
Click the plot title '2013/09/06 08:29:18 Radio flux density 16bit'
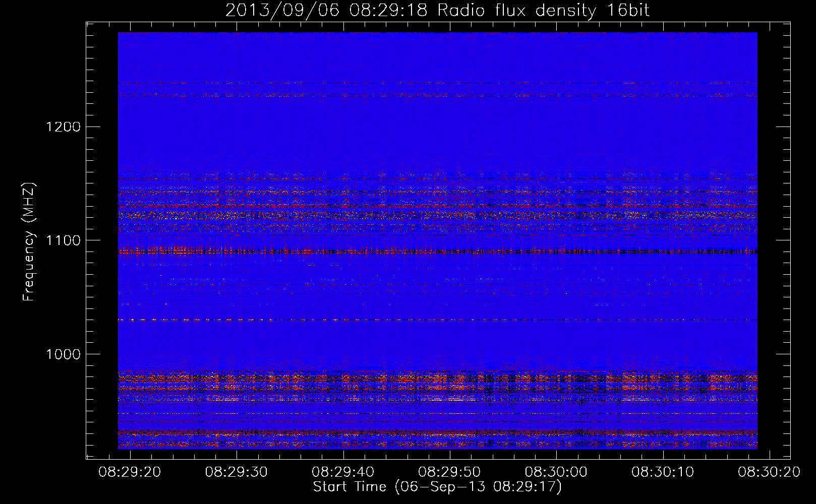pyautogui.click(x=437, y=11)
